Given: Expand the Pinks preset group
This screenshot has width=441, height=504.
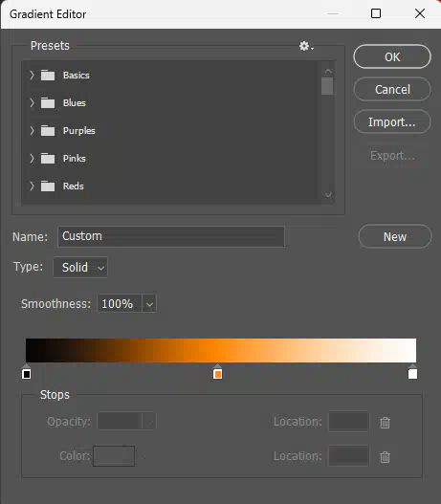Looking at the screenshot, I should click(32, 158).
